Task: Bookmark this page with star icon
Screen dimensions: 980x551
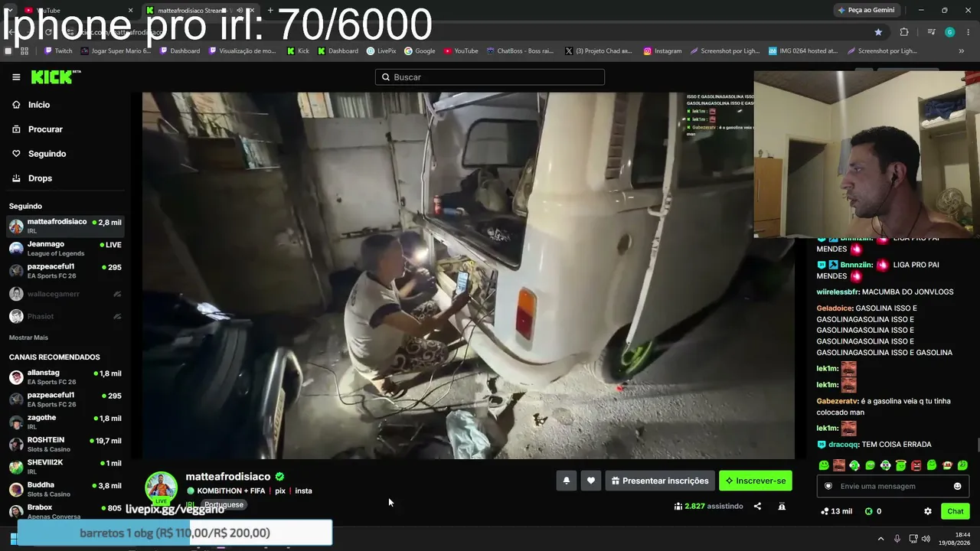Action: tap(878, 32)
